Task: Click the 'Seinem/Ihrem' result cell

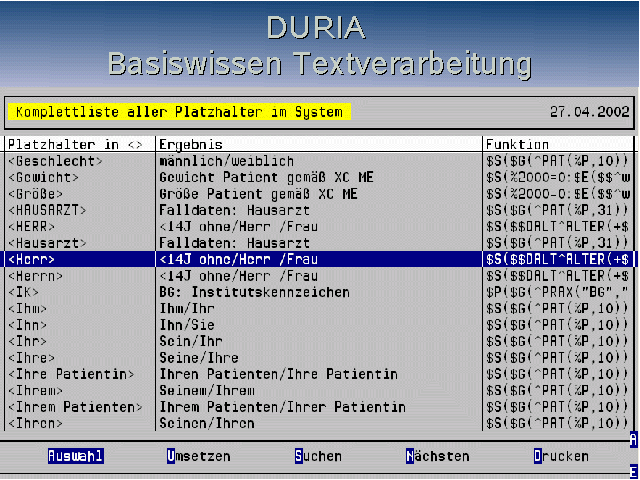Action: [207, 391]
